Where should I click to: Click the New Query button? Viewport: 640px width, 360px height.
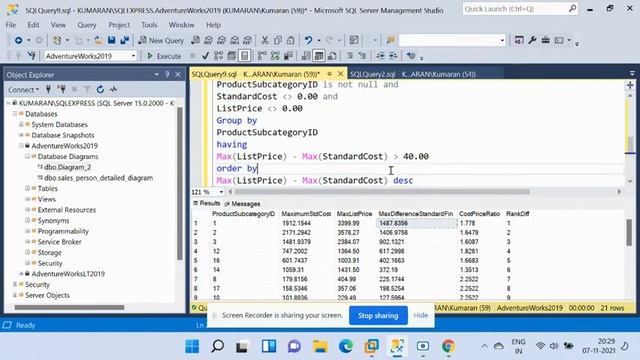tap(161, 40)
